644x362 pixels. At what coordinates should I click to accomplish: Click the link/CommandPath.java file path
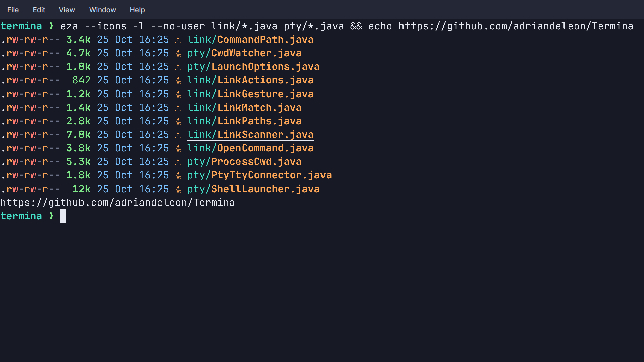[x=251, y=40]
